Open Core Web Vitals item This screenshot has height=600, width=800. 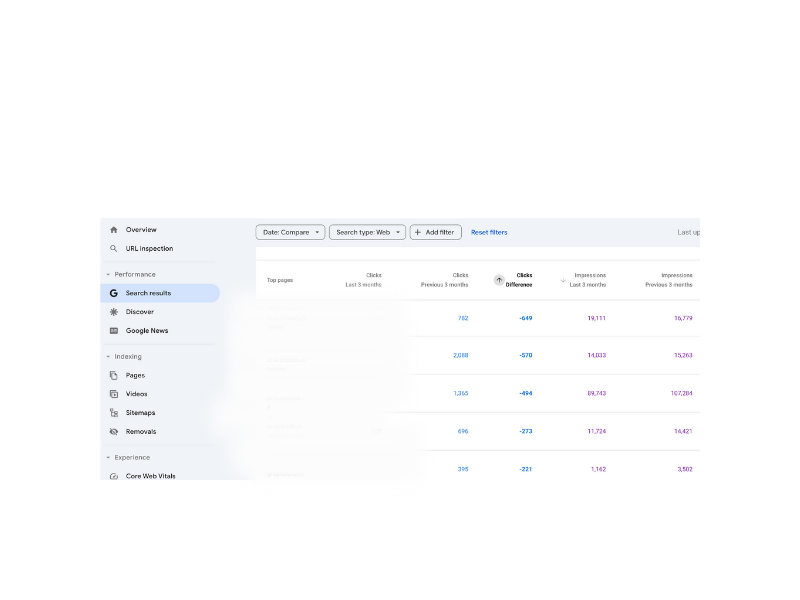click(x=151, y=476)
